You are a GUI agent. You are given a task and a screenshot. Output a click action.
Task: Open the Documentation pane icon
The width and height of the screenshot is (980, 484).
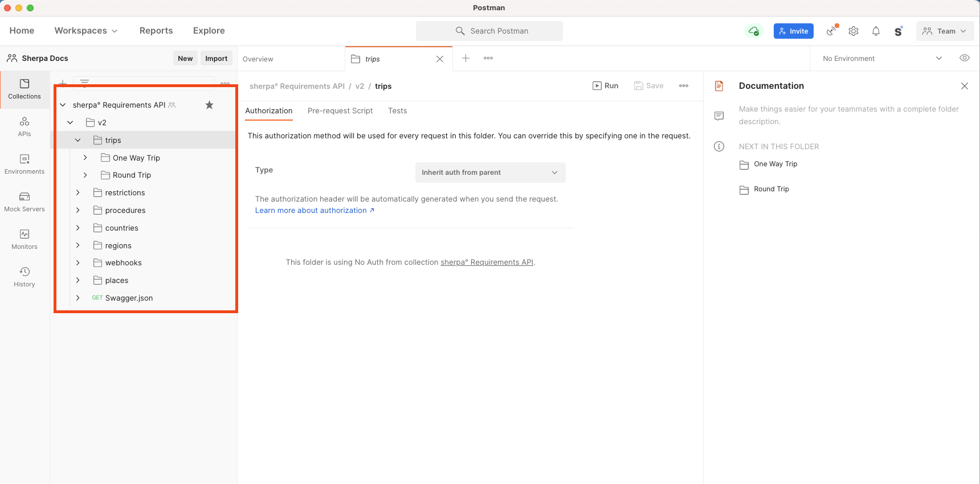click(719, 86)
